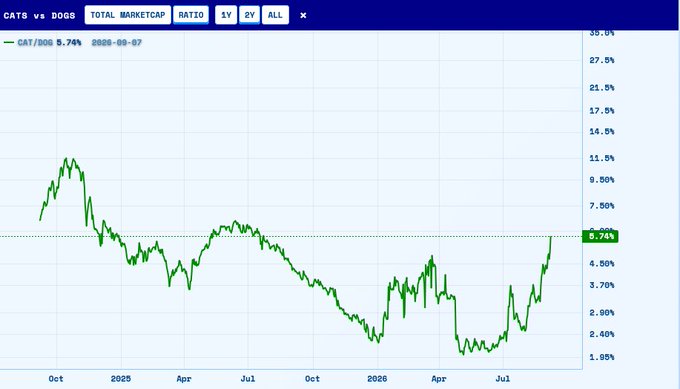This screenshot has height=389, width=680.
Task: Close the Cats vs Dogs chart
Action: pyautogui.click(x=303, y=15)
